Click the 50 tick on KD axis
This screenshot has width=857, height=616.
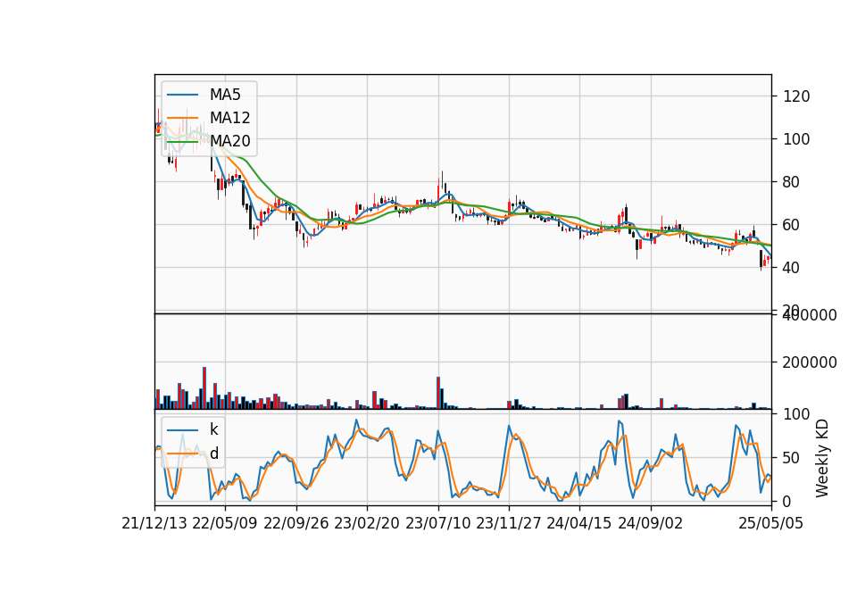pyautogui.click(x=792, y=458)
